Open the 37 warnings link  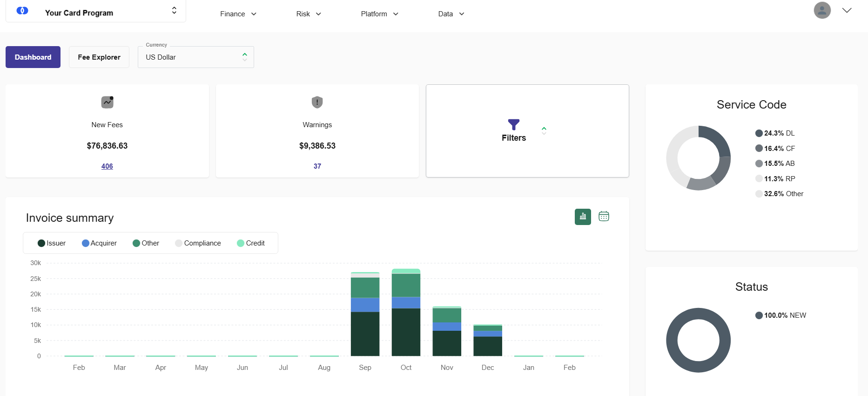click(317, 166)
